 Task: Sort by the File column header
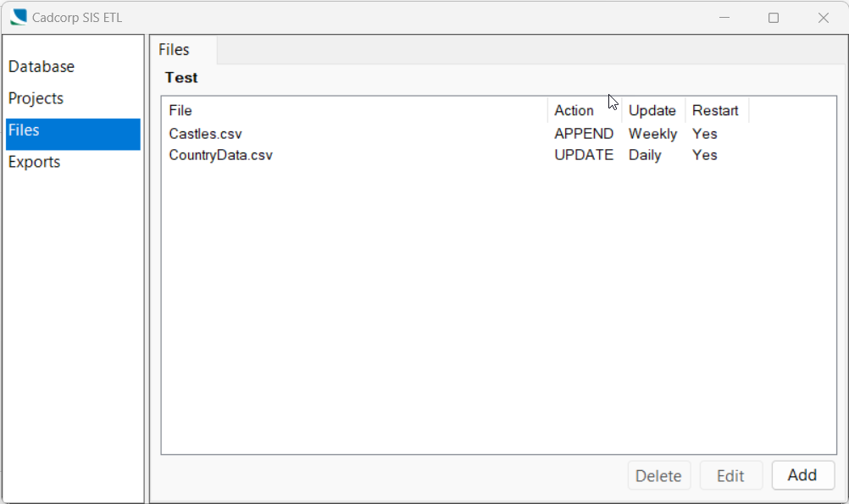[180, 111]
